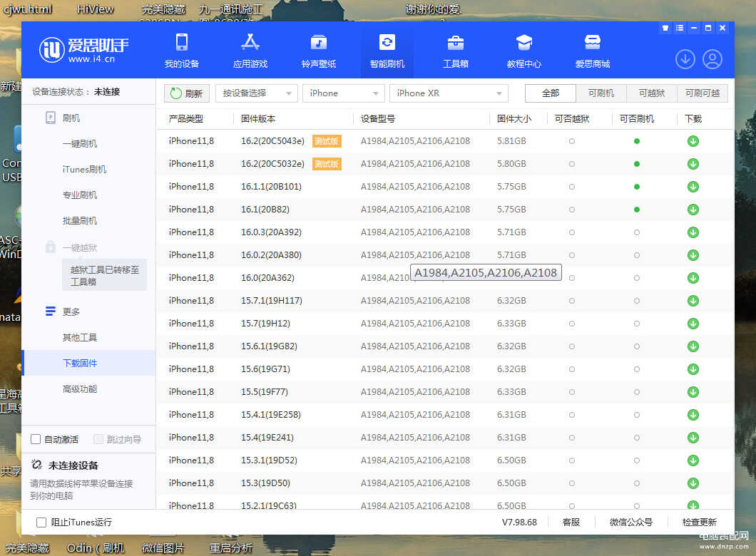
Task: Open 高级功能 in sidebar
Action: click(x=80, y=388)
